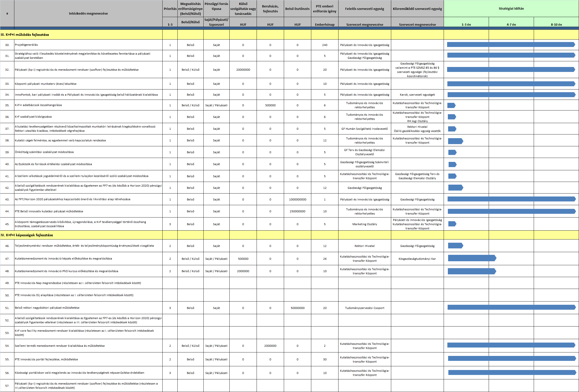Click the 'PTE emberi erőforrás igény' header

(x=325, y=9)
